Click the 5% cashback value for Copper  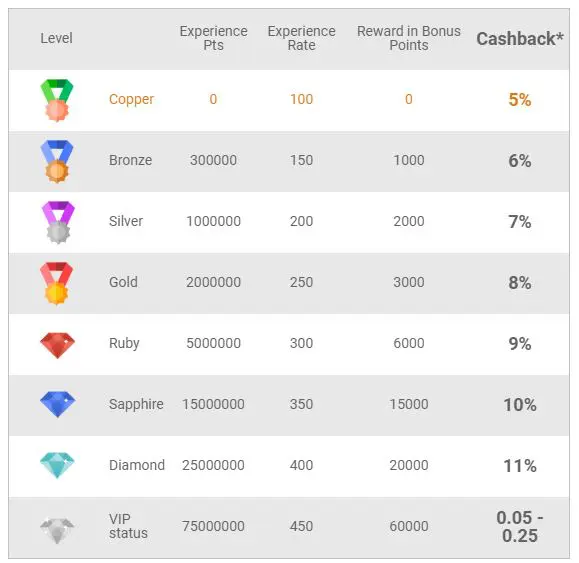(x=520, y=100)
